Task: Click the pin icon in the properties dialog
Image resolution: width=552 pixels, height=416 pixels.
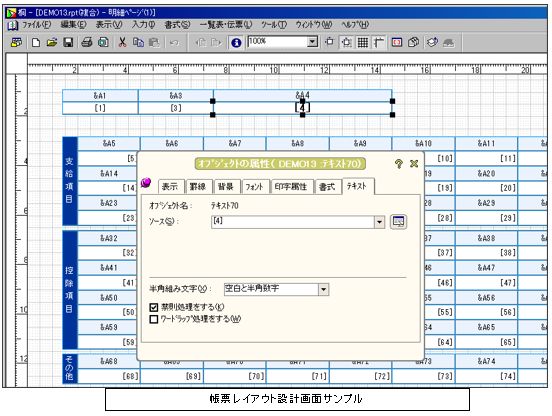Action: coord(146,183)
